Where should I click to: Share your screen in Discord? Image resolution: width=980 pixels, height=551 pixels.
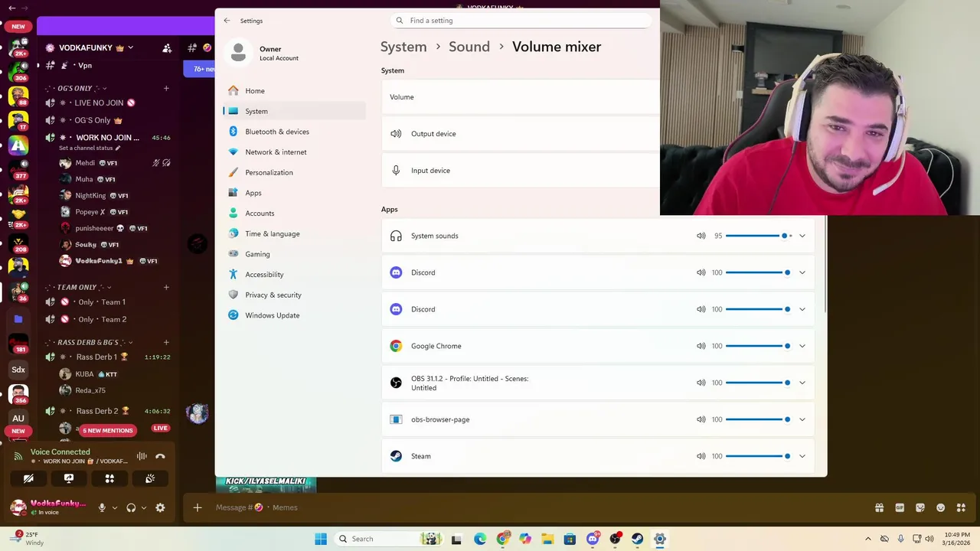69,478
